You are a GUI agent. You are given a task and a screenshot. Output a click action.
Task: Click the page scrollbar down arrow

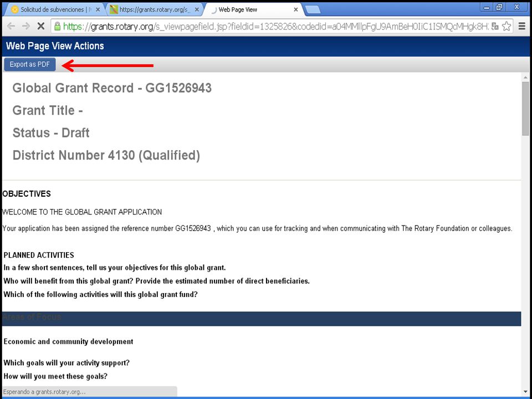click(525, 392)
